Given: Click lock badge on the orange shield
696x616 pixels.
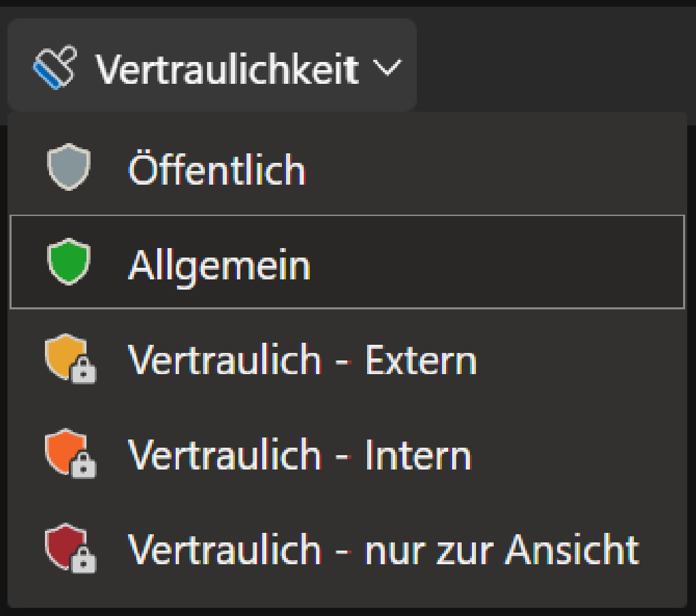Looking at the screenshot, I should pos(84,465).
